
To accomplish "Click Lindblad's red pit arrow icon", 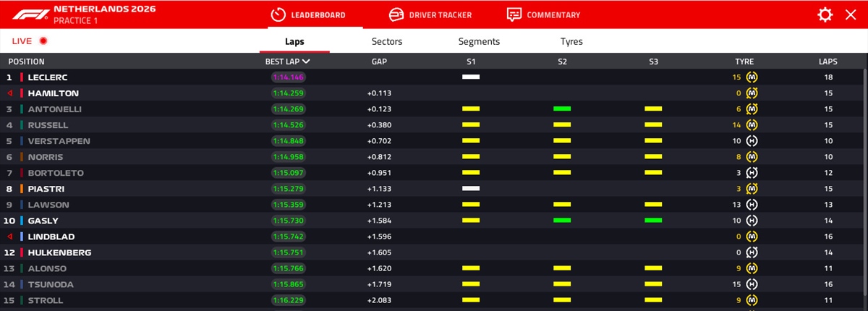I will [x=9, y=237].
